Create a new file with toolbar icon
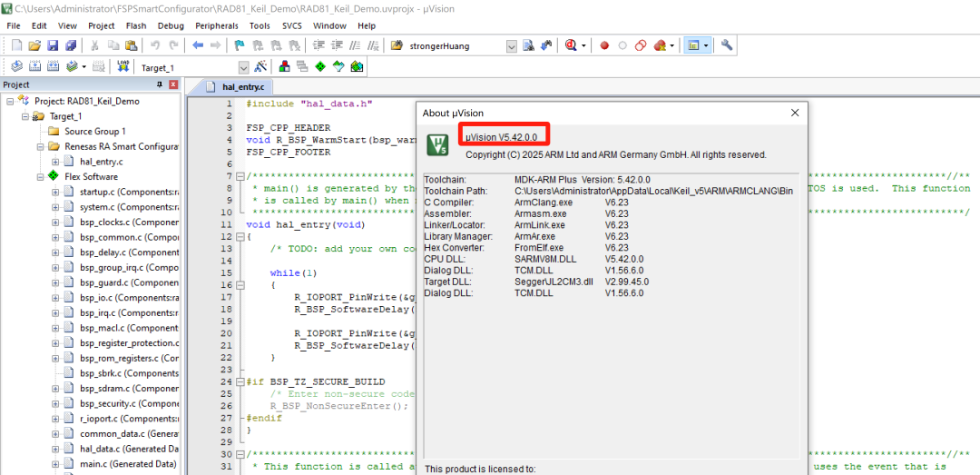The height and width of the screenshot is (475, 980). pyautogui.click(x=17, y=45)
